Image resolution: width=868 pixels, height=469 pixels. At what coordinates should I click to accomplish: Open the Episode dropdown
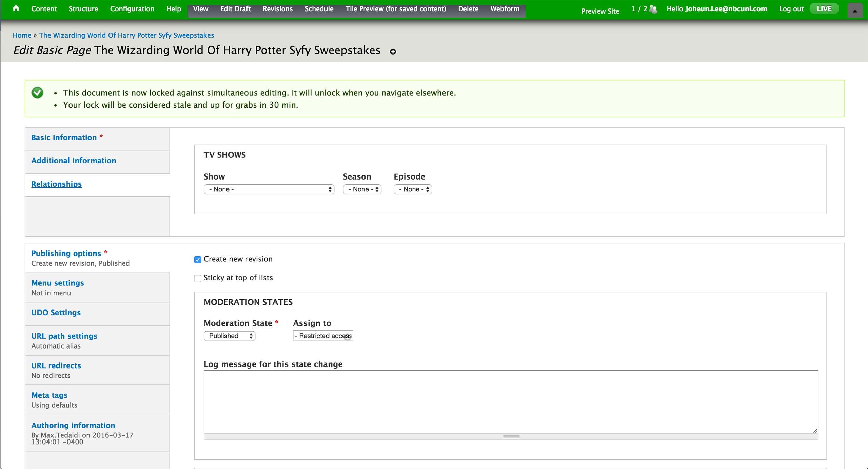pyautogui.click(x=413, y=189)
